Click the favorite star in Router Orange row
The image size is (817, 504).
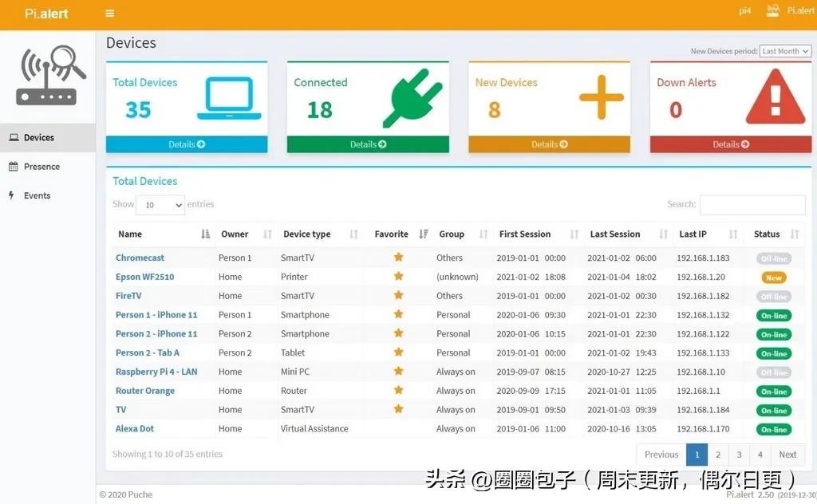(399, 390)
